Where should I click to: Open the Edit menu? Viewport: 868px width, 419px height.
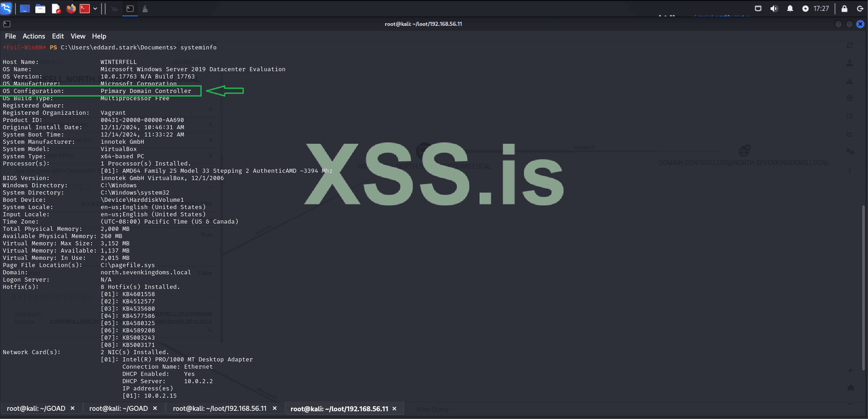(x=58, y=36)
